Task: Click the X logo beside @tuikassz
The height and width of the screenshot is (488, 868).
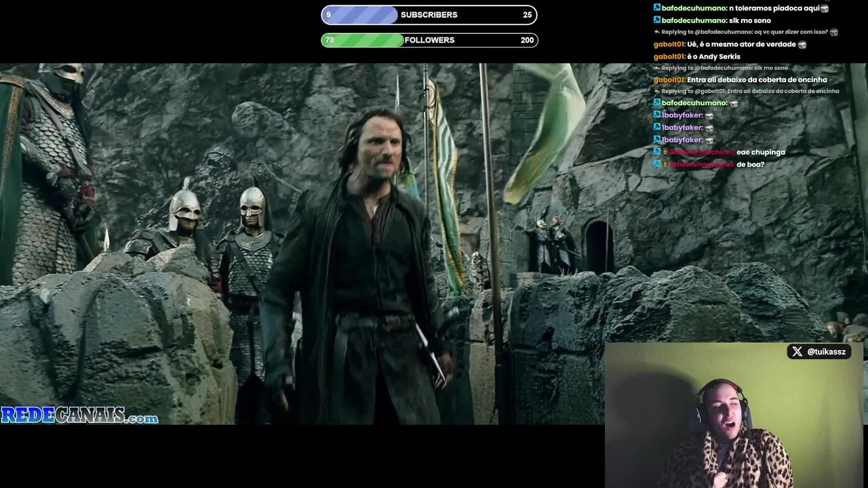Action: coord(797,352)
